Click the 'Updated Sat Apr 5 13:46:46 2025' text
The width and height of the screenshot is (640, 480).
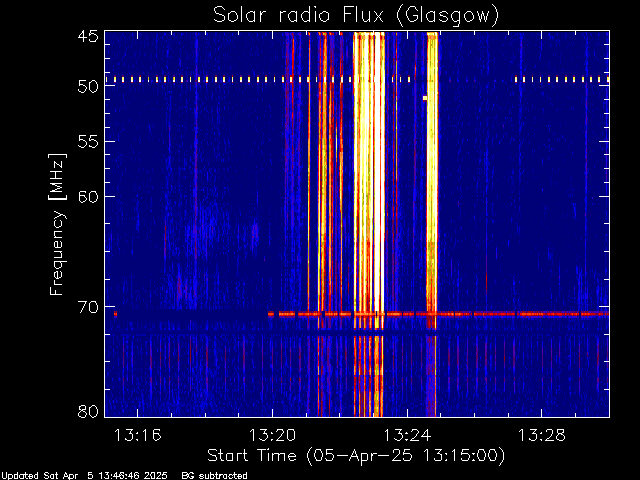click(x=84, y=476)
